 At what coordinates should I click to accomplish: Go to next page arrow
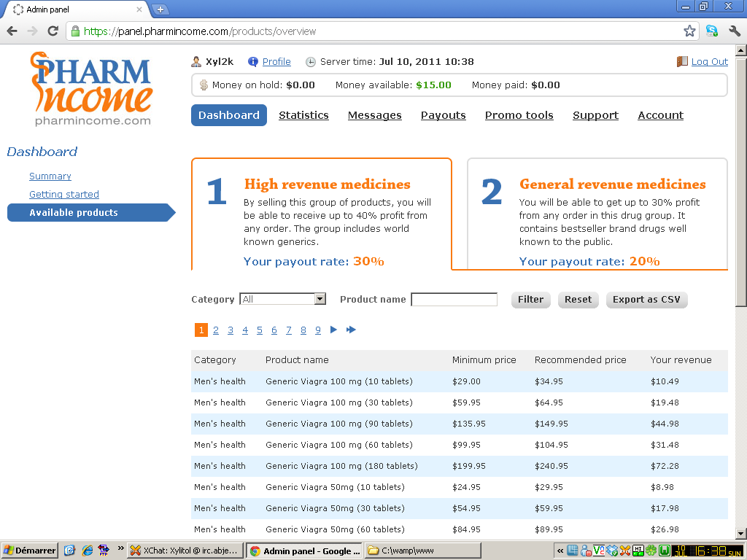click(333, 330)
